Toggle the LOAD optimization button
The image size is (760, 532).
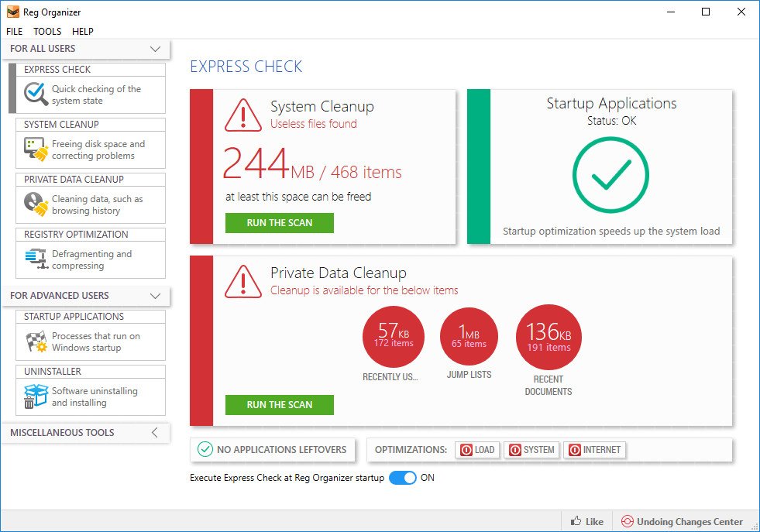(476, 450)
